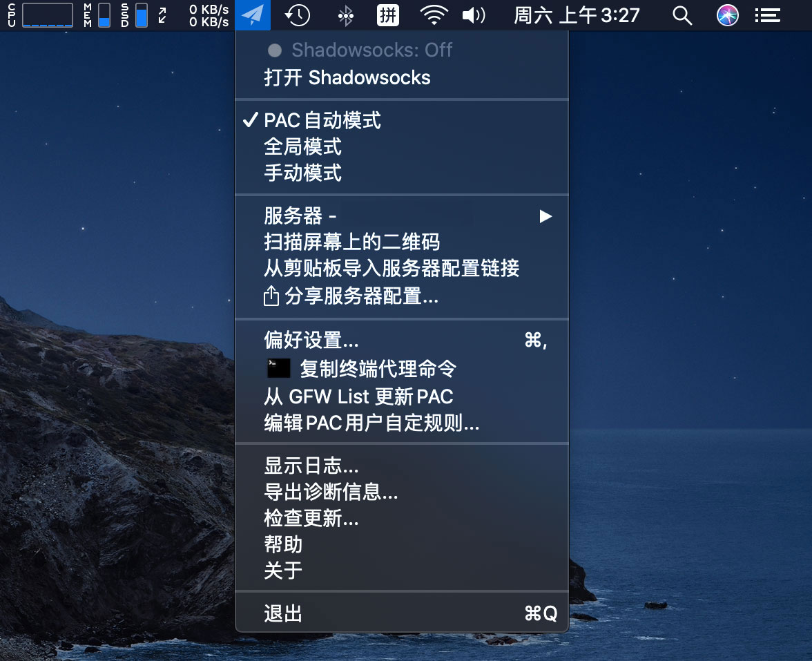This screenshot has width=812, height=661.
Task: Open the Bluetooth menu bar icon
Action: [345, 15]
